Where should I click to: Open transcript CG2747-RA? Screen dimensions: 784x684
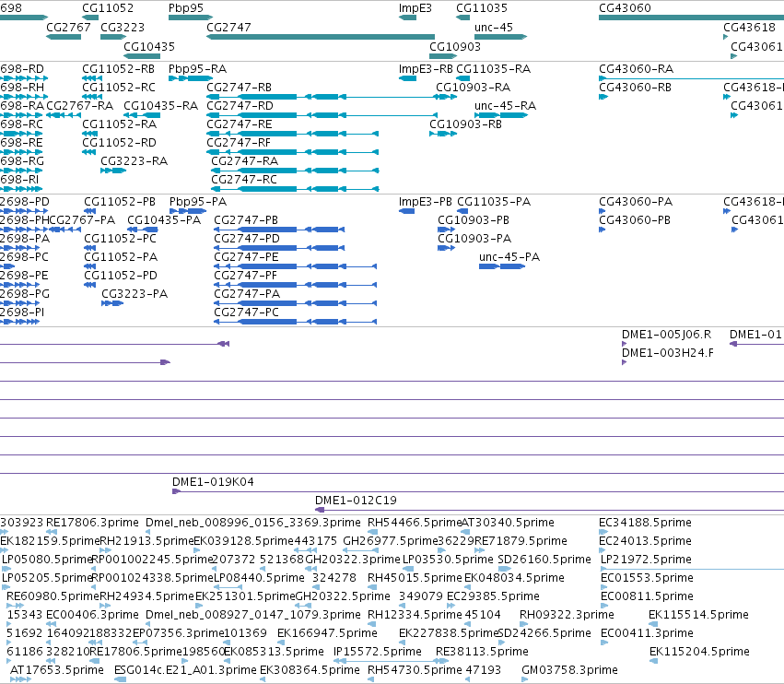point(295,171)
